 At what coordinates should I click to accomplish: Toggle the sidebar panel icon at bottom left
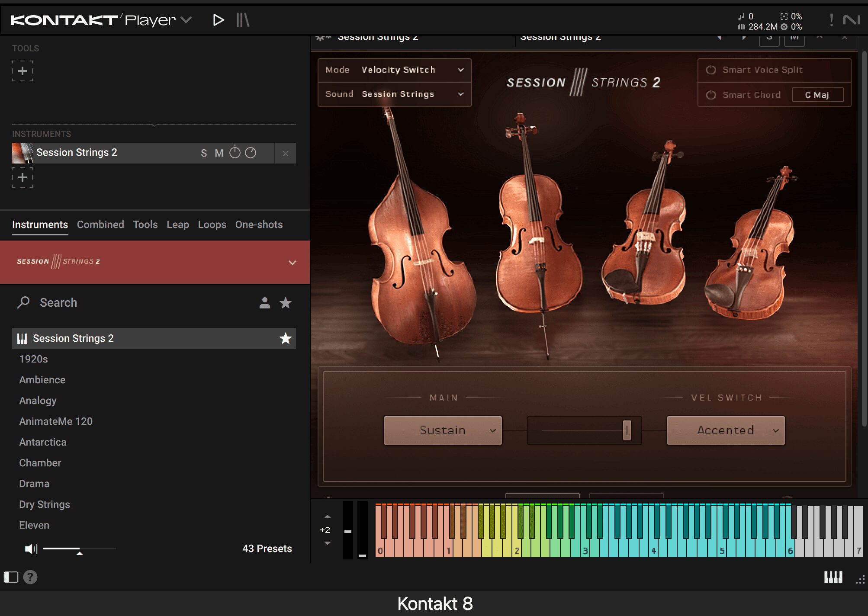click(x=11, y=577)
